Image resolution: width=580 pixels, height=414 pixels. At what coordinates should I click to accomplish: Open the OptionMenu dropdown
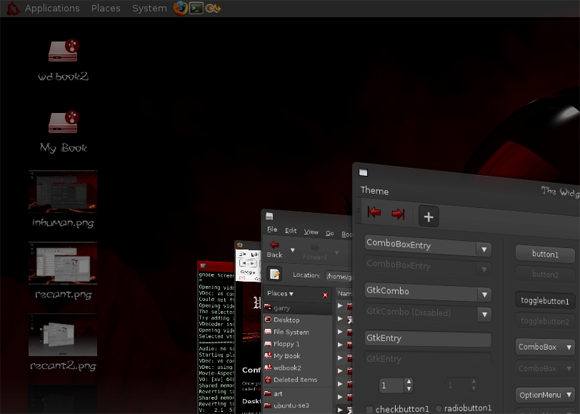click(x=545, y=395)
